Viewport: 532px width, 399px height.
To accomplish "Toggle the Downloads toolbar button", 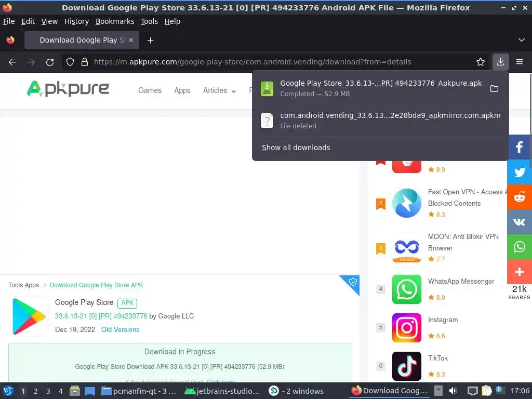I will 500,62.
